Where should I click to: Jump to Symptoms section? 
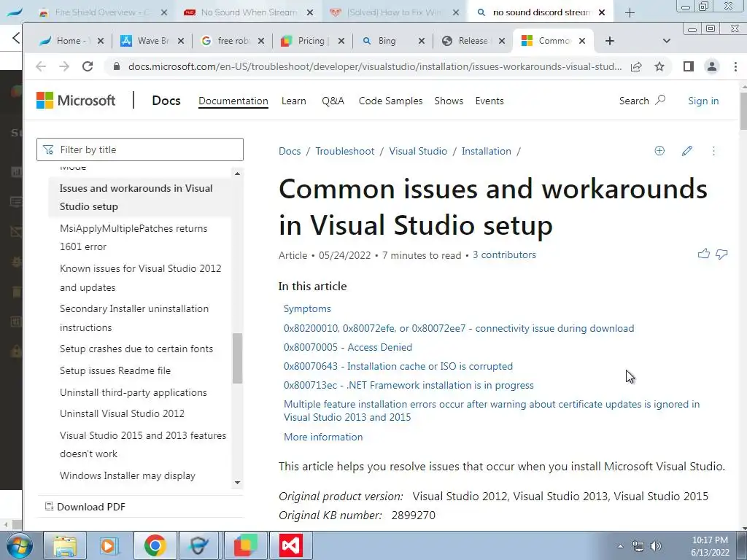pos(307,308)
